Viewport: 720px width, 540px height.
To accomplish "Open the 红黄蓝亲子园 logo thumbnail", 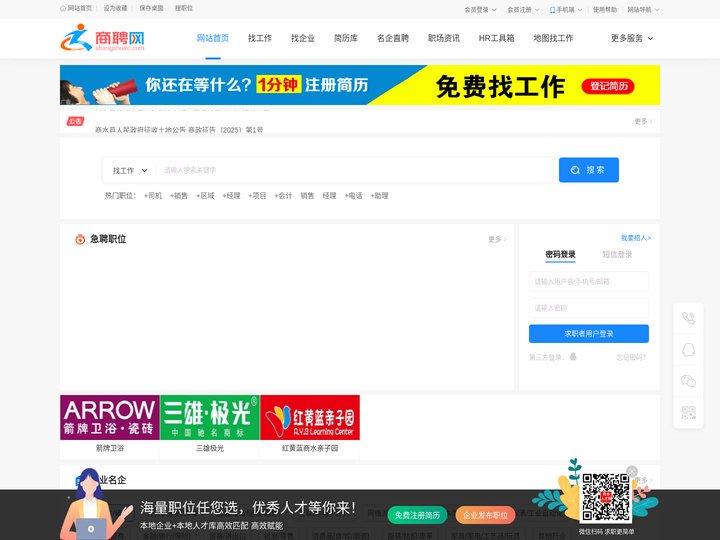I will [x=310, y=417].
